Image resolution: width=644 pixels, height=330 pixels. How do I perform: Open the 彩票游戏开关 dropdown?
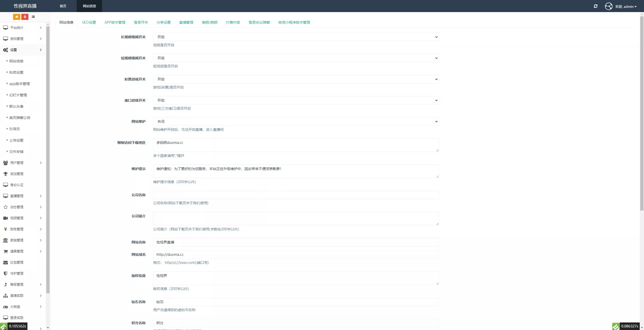pos(296,79)
